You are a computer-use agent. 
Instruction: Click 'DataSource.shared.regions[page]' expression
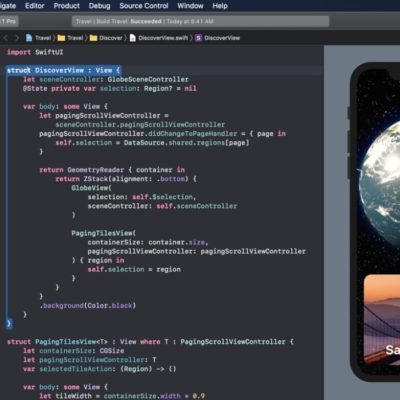(186, 143)
